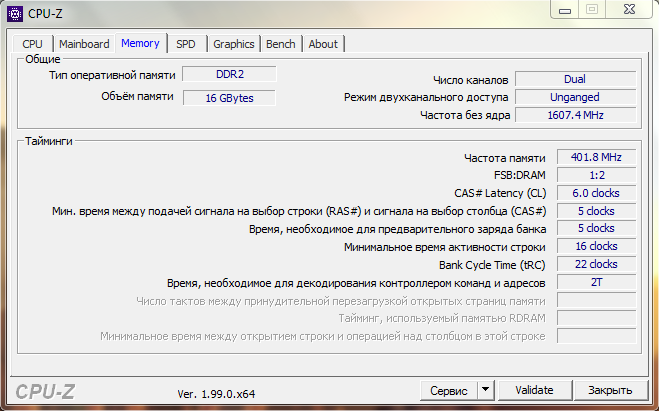
Task: Minimize the CPU-Z window
Action: [565, 10]
